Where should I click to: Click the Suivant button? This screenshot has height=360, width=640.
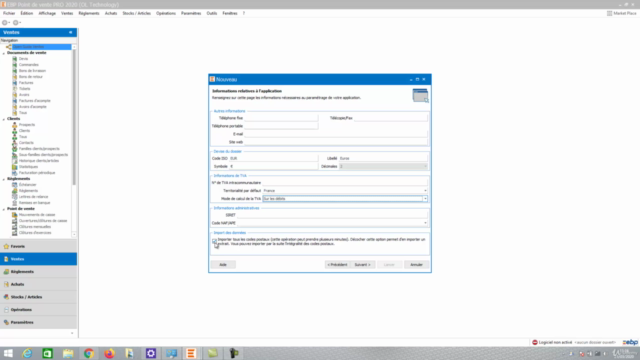tap(362, 265)
